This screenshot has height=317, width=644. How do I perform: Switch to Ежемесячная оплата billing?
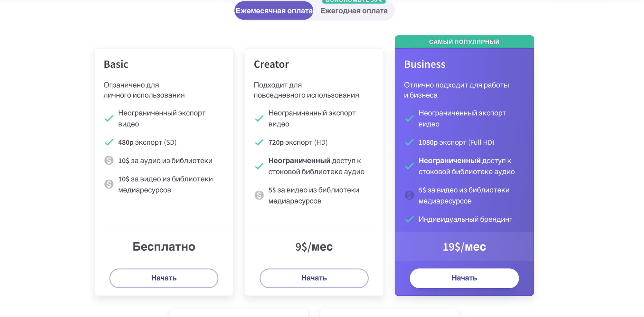274,11
